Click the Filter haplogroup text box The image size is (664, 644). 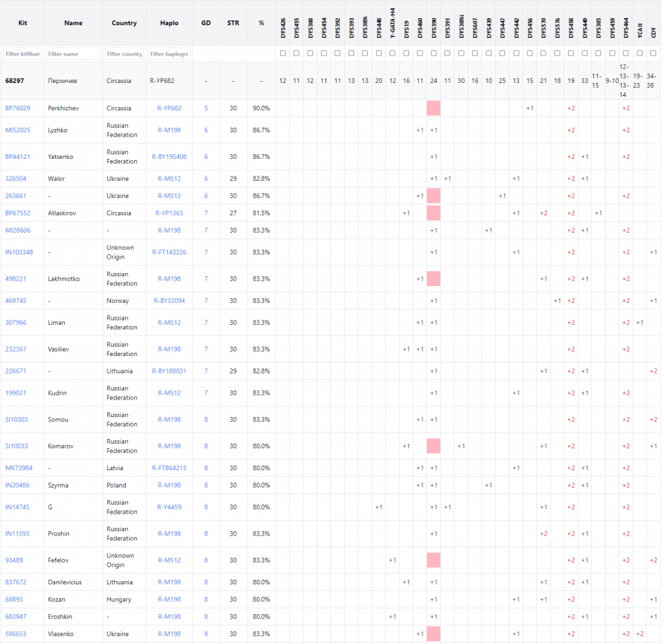169,54
